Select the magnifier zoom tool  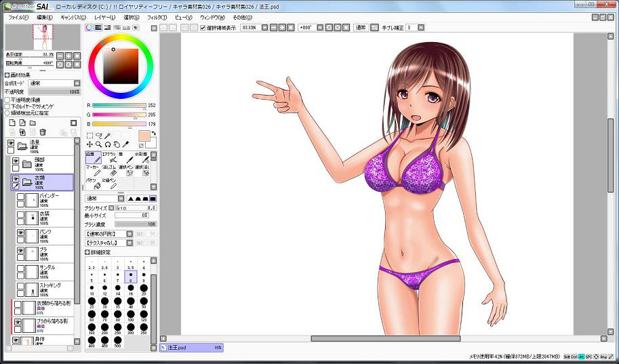[98, 144]
